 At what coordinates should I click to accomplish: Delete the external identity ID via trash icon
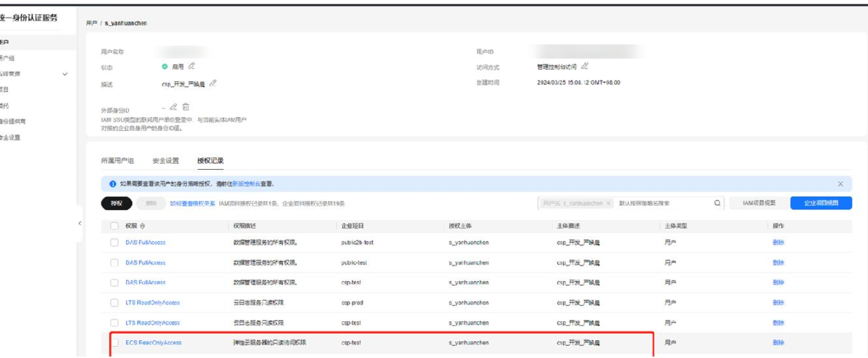click(x=186, y=107)
